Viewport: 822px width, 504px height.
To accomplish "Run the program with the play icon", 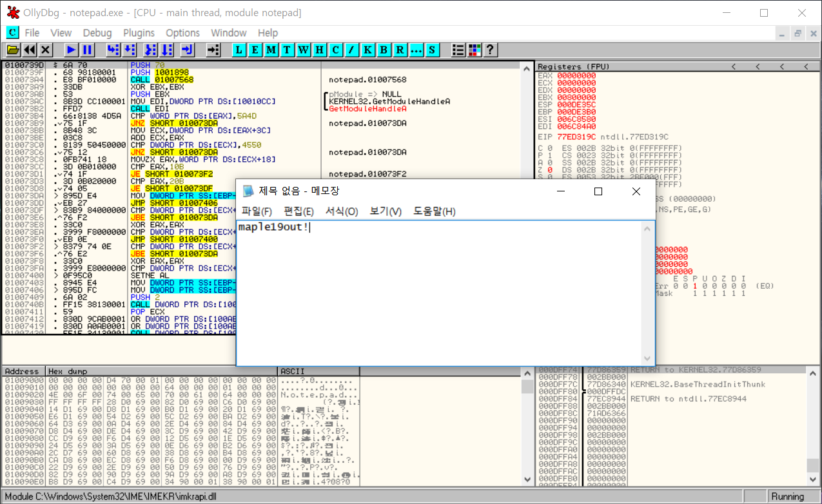I will click(72, 50).
